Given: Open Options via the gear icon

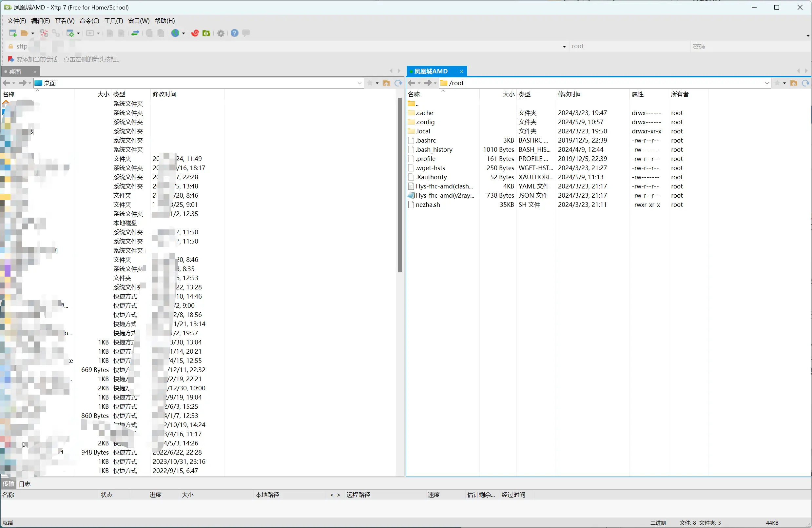Looking at the screenshot, I should click(x=221, y=33).
